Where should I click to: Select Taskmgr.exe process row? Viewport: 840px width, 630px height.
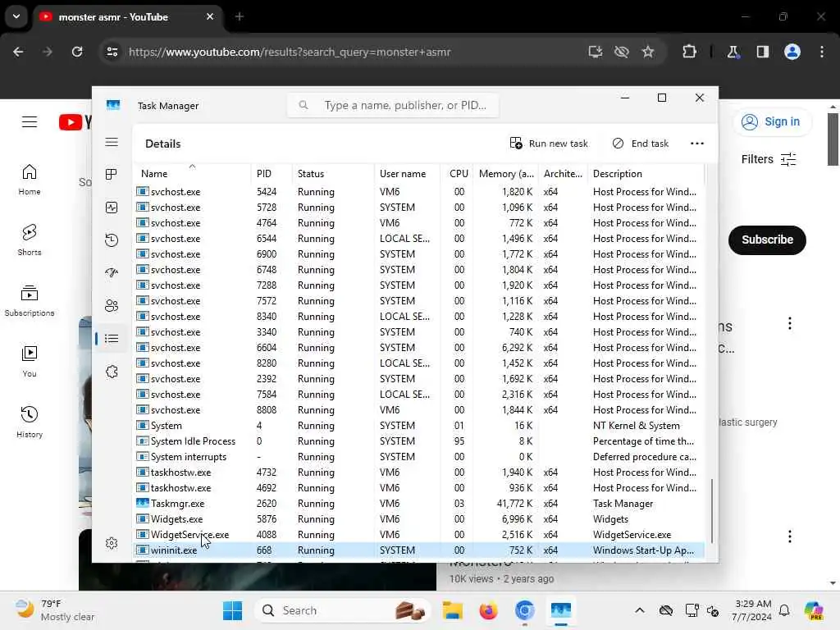[x=419, y=504]
